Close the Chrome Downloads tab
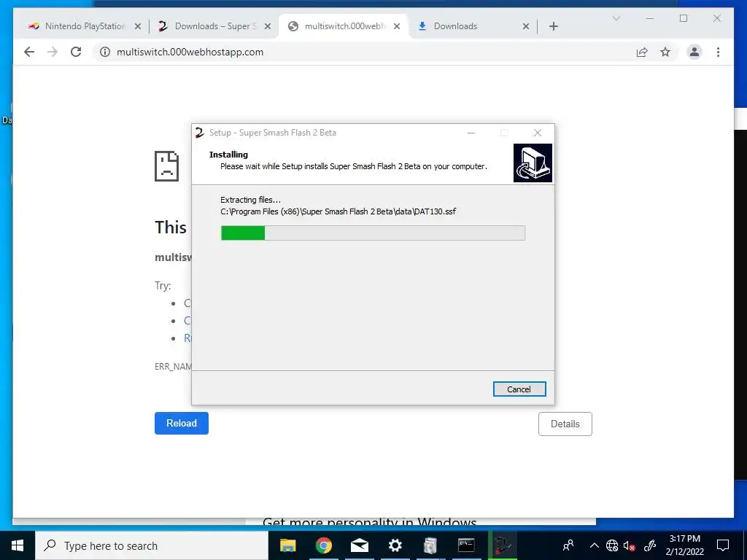 526,26
